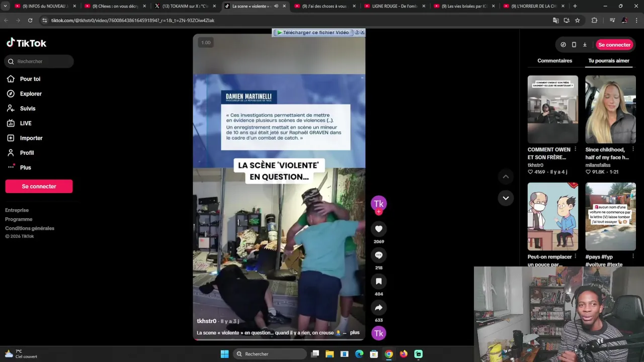Open options for #pays #fyp video
This screenshot has width=644, height=362.
(633, 256)
